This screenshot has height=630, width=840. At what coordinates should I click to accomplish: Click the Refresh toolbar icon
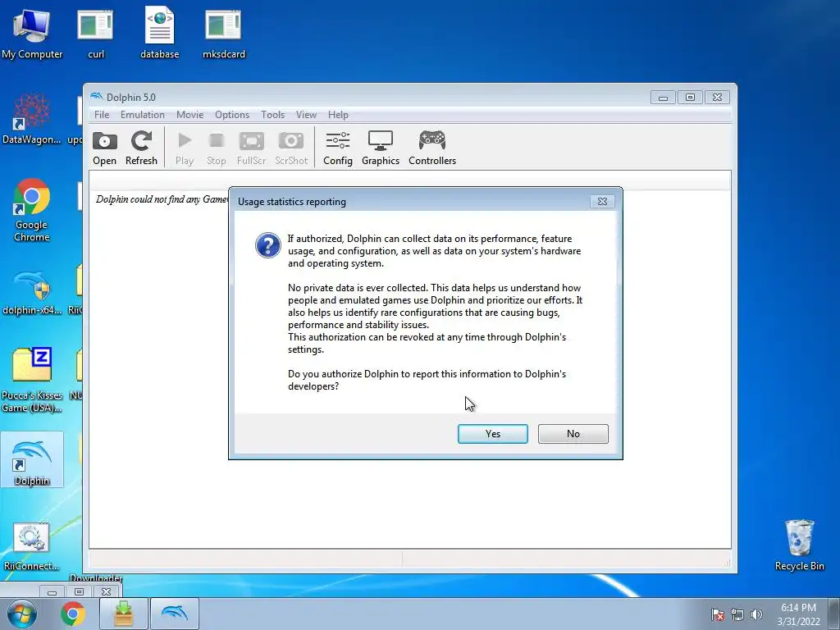pyautogui.click(x=141, y=148)
